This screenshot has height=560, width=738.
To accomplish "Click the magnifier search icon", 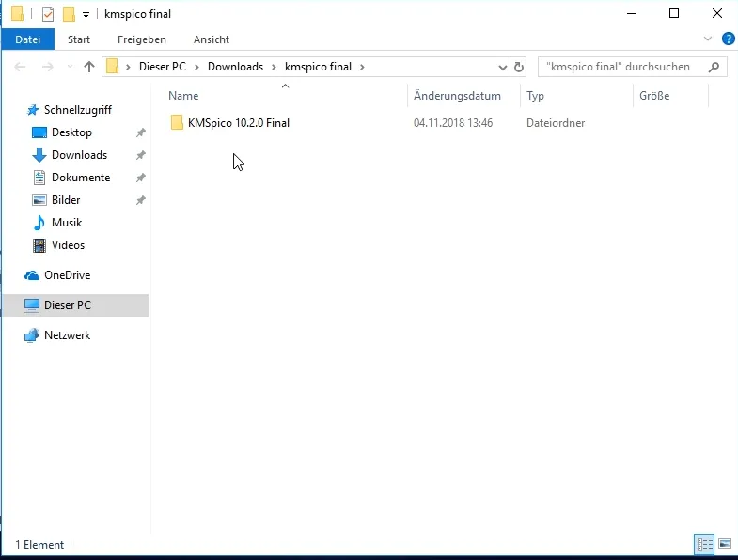I will (714, 67).
